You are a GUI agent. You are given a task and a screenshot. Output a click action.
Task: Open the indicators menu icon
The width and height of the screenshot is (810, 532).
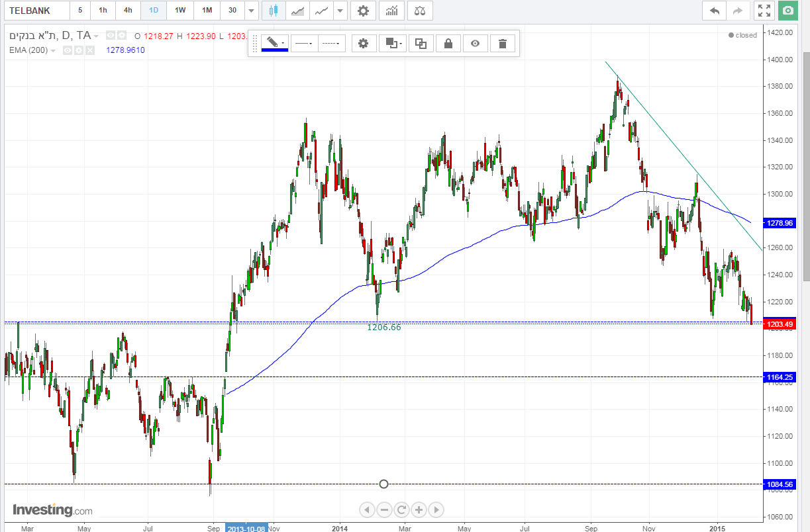[392, 11]
